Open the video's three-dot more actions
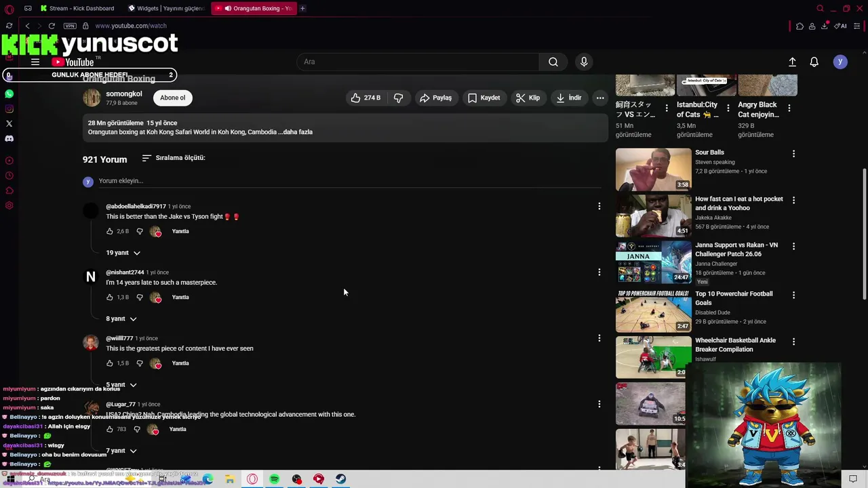 click(x=600, y=98)
